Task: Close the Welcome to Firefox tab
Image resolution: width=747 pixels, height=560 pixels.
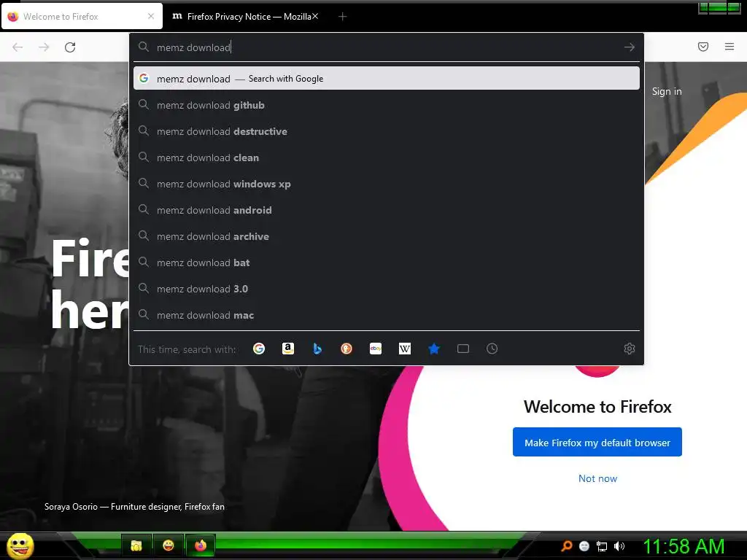Action: click(x=151, y=16)
